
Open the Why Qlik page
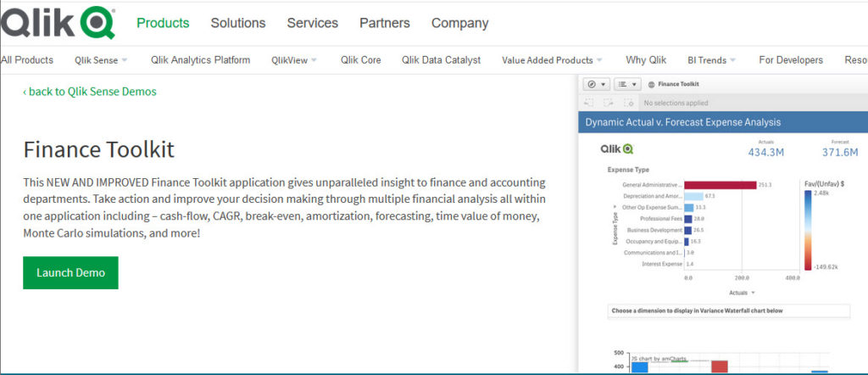point(646,60)
